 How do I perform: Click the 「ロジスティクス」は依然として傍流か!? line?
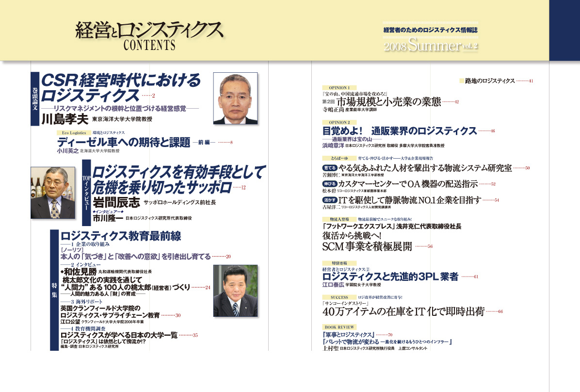(x=103, y=341)
